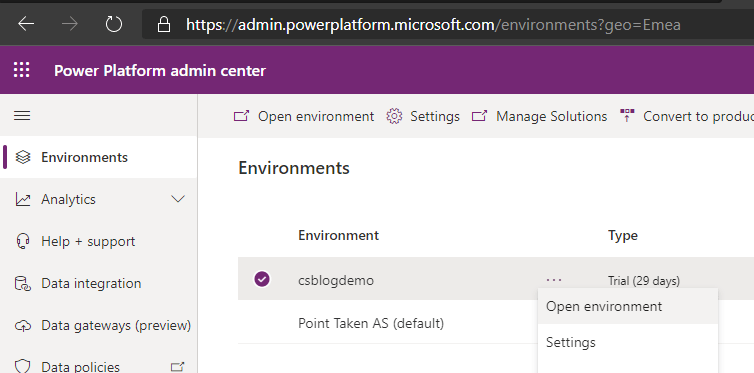Click the Analytics chart icon
This screenshot has height=373, width=754.
[x=23, y=199]
